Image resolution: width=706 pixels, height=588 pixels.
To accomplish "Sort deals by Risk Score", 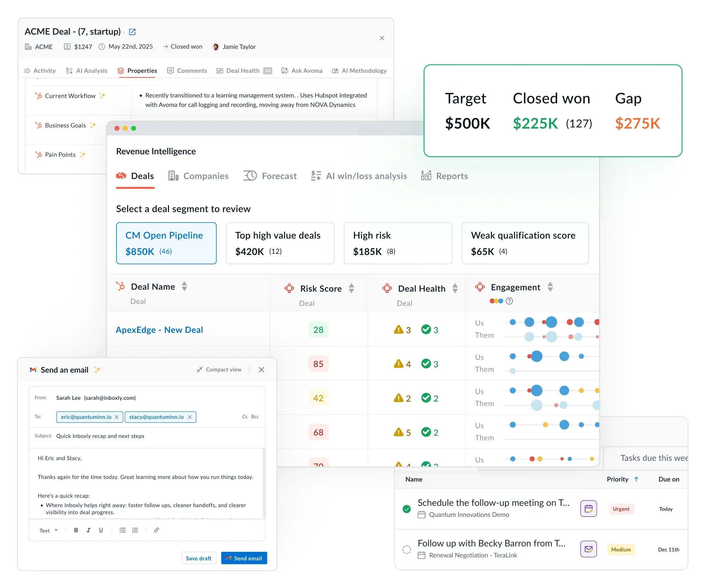I will [x=351, y=288].
